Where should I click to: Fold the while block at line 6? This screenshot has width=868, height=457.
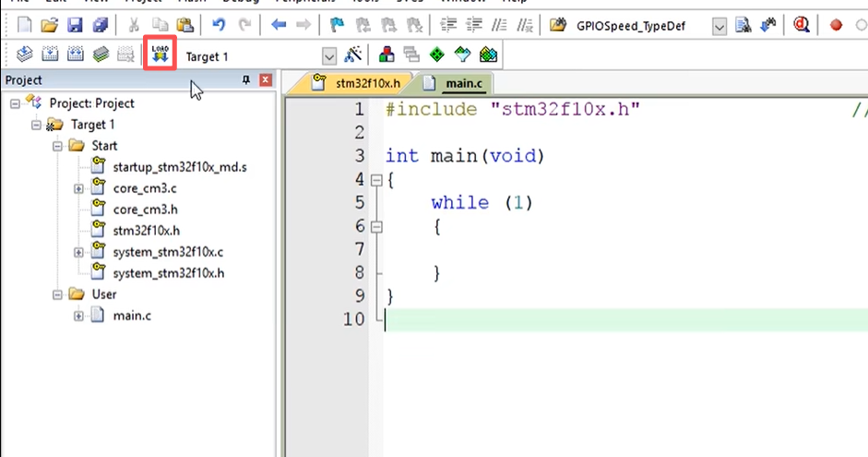click(376, 226)
